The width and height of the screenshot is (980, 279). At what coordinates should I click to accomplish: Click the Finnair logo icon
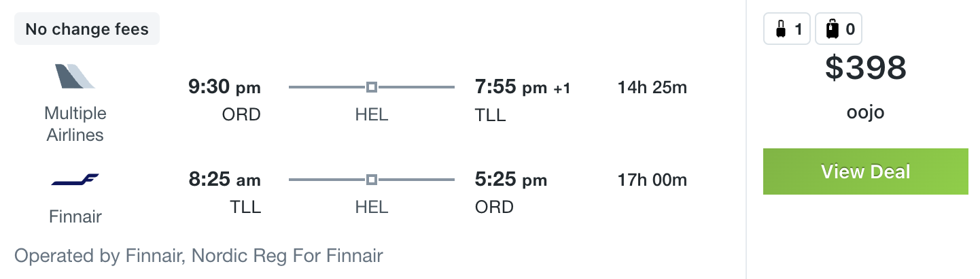75,180
